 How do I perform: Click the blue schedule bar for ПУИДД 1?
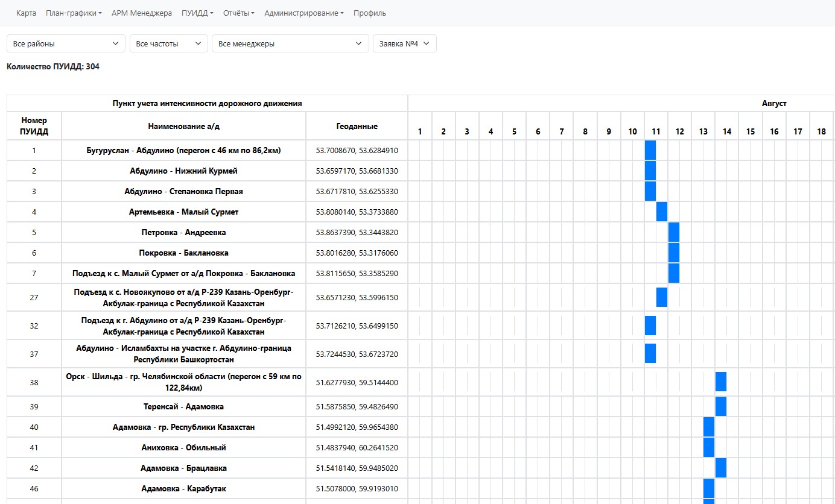(x=650, y=151)
